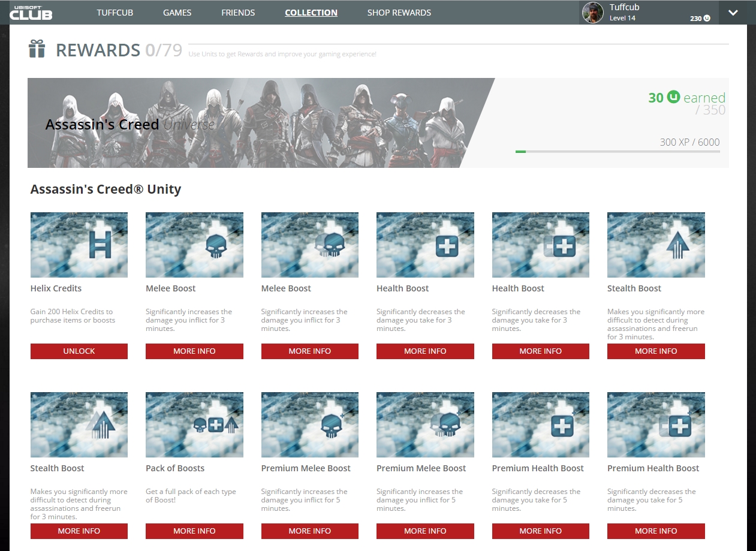Click the Tuffcub username in the header

pyautogui.click(x=624, y=7)
